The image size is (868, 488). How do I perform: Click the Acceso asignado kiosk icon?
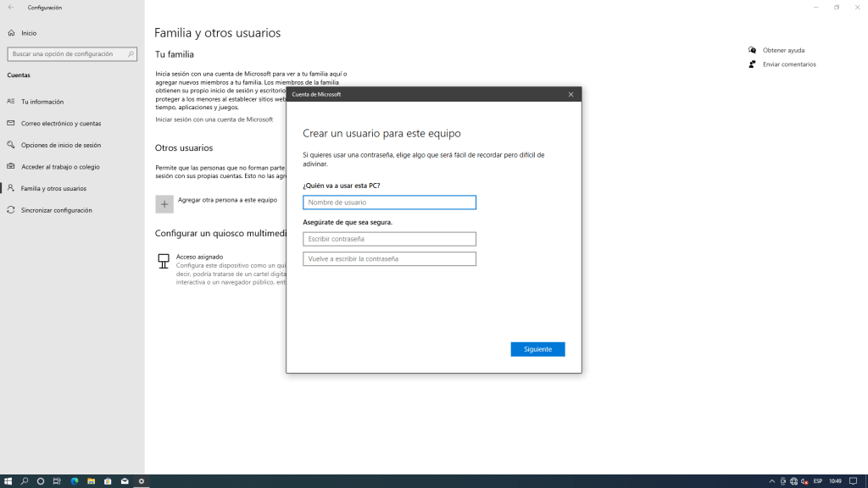[164, 261]
